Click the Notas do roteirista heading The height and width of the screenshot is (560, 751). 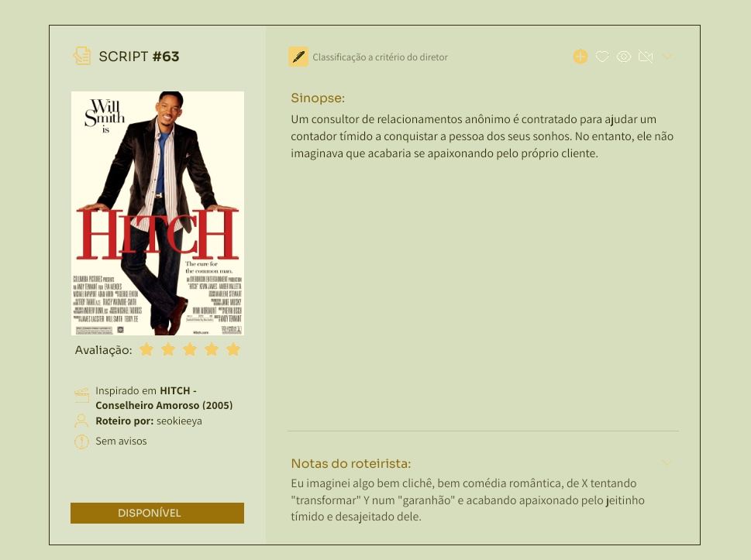click(351, 463)
